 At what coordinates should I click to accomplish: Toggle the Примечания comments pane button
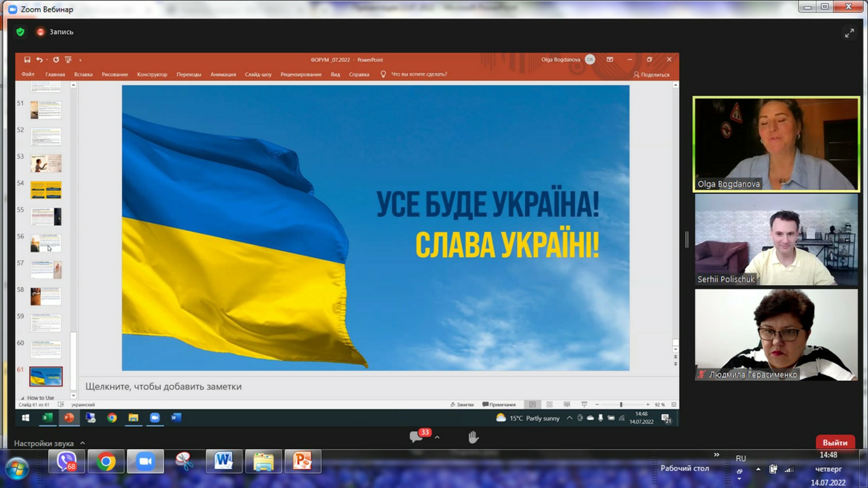click(499, 404)
